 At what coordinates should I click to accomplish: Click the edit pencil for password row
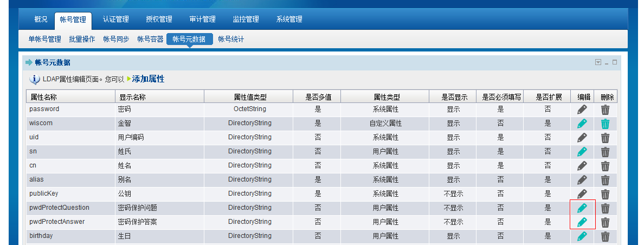click(x=582, y=109)
